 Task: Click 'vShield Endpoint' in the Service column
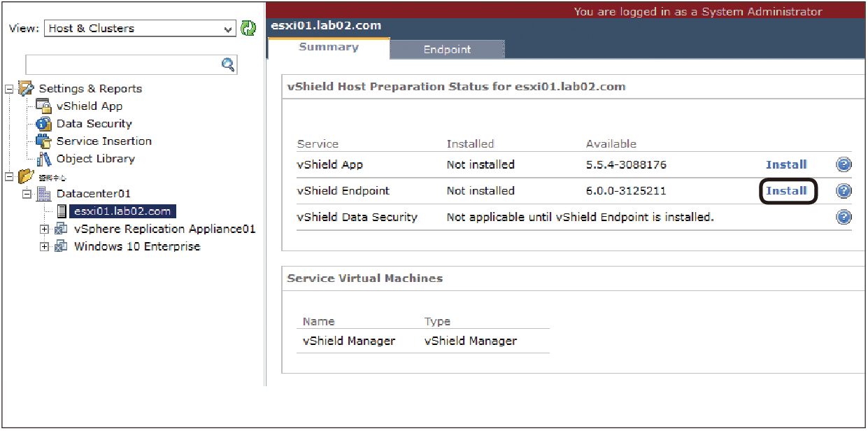pos(343,191)
